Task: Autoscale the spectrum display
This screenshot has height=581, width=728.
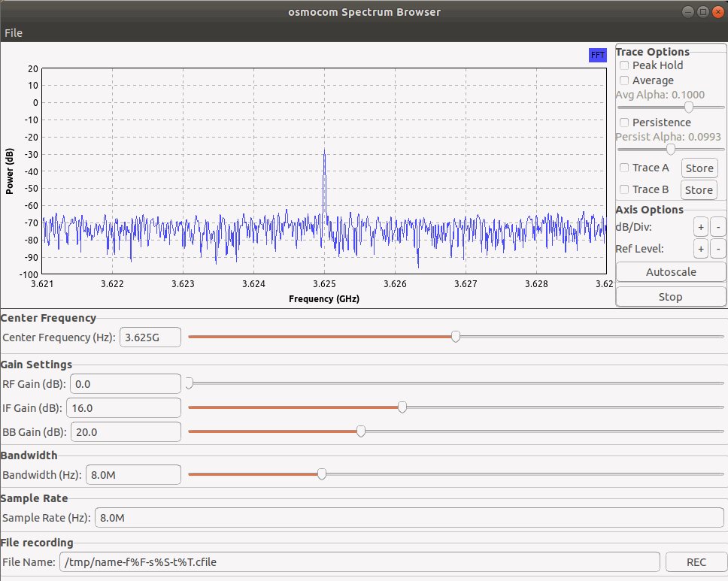Action: (670, 271)
